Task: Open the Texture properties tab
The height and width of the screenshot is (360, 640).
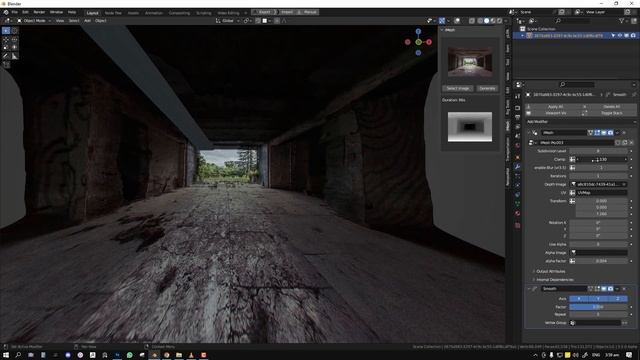Action: 518,225
